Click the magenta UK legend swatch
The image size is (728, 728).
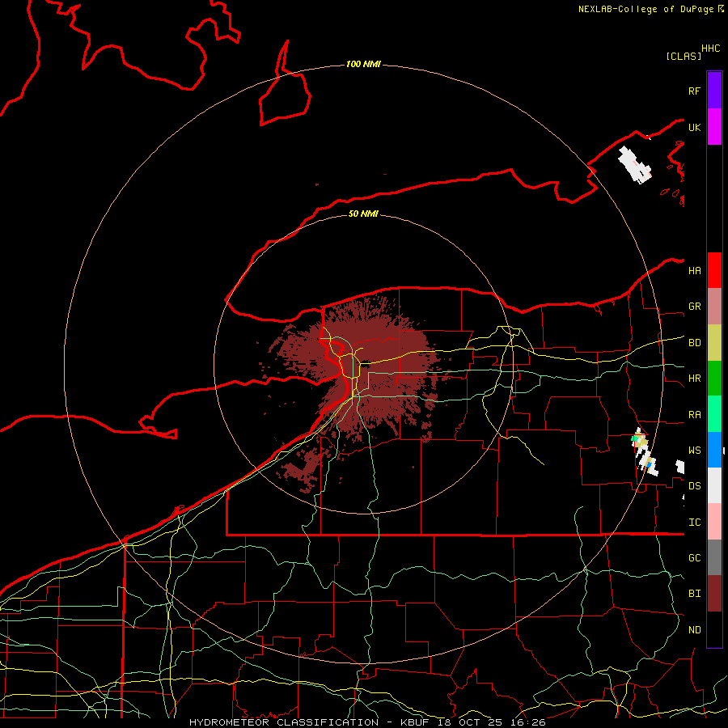pos(714,127)
